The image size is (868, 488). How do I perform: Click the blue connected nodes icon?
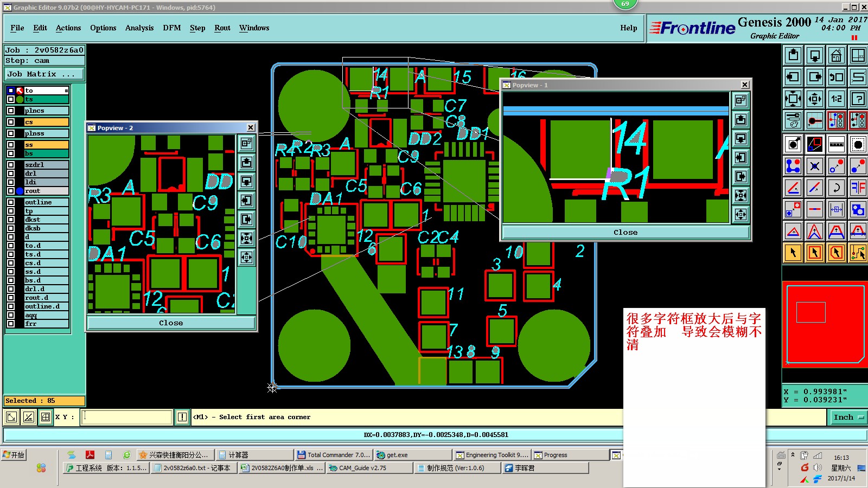pos(793,166)
